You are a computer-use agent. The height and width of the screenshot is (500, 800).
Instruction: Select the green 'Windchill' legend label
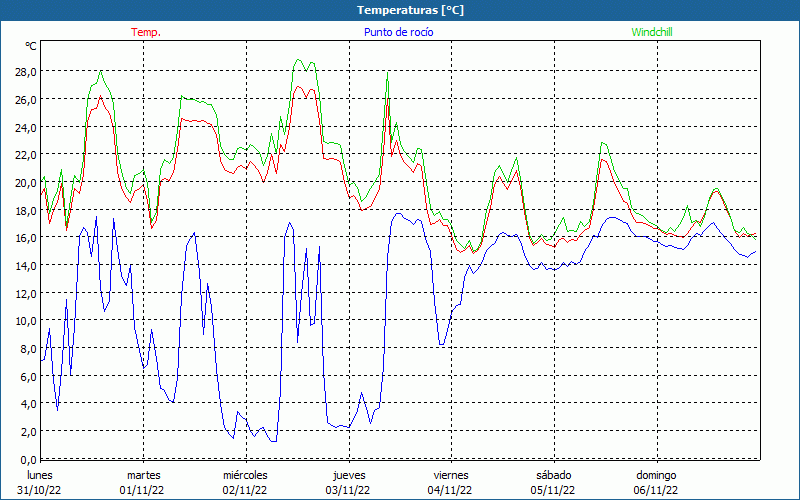pyautogui.click(x=652, y=32)
